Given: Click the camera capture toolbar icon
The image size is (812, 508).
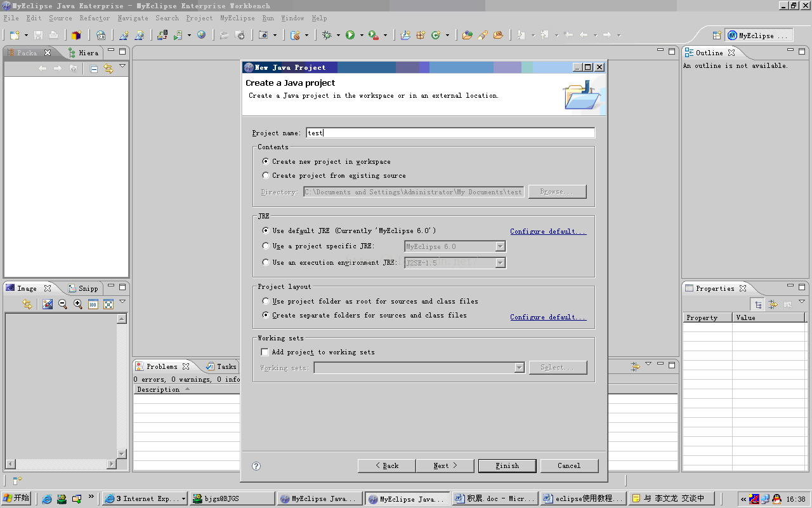Looking at the screenshot, I should pyautogui.click(x=264, y=36).
